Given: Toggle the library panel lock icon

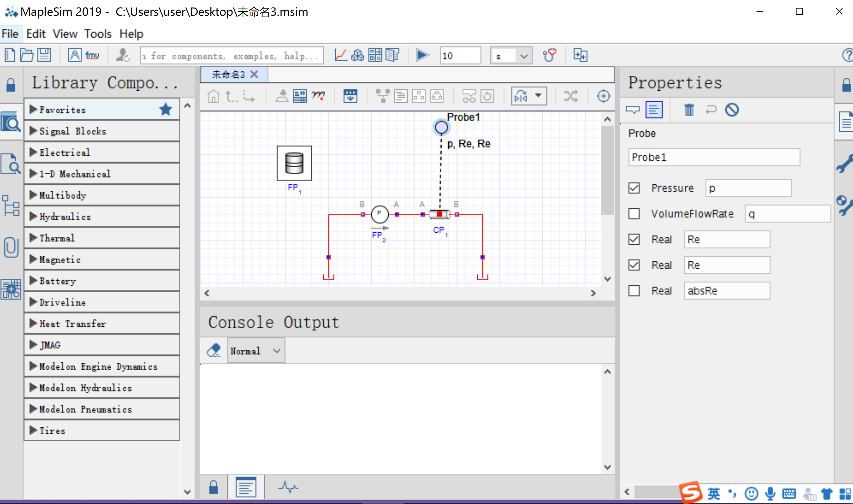Looking at the screenshot, I should 11,85.
